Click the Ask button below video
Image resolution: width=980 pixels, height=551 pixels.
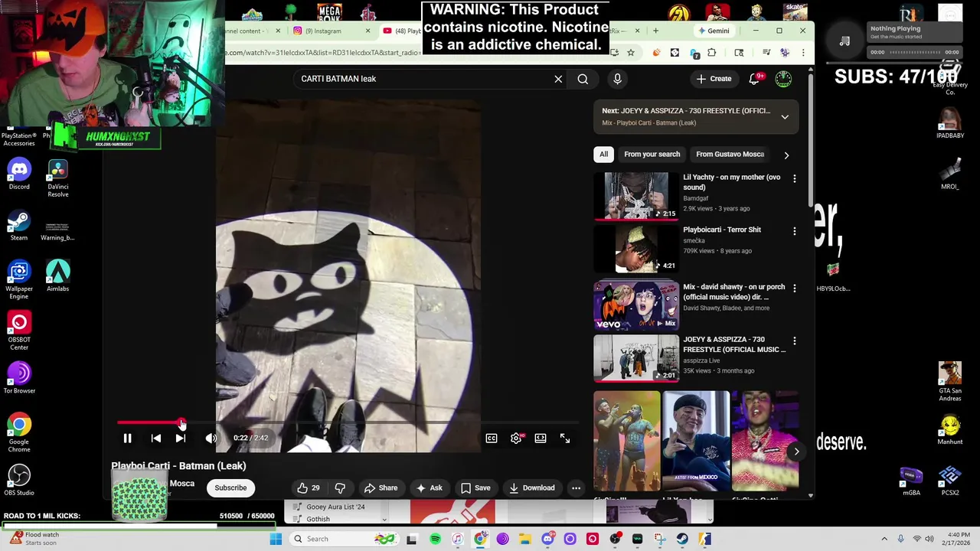coord(429,488)
